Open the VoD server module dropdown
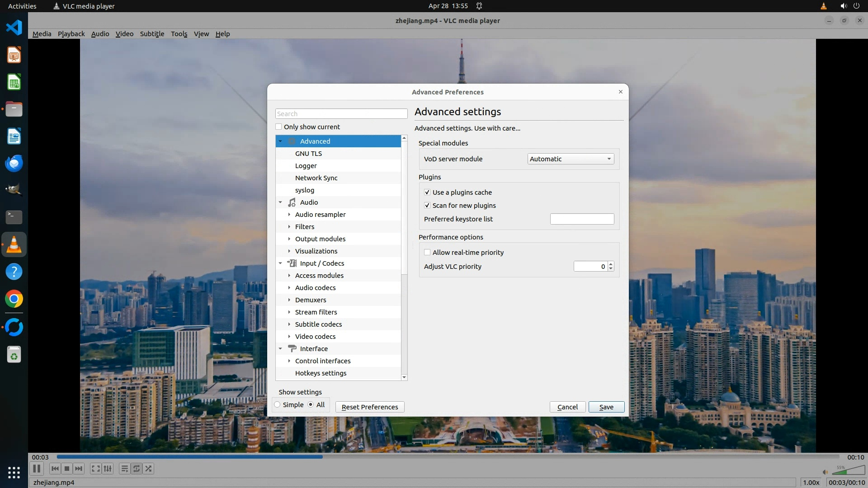 (x=570, y=159)
